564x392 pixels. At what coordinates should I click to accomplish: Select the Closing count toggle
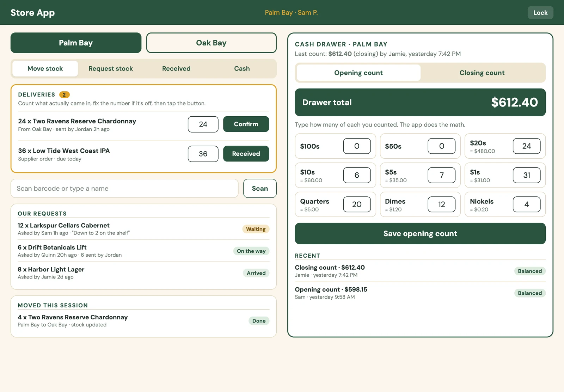482,73
